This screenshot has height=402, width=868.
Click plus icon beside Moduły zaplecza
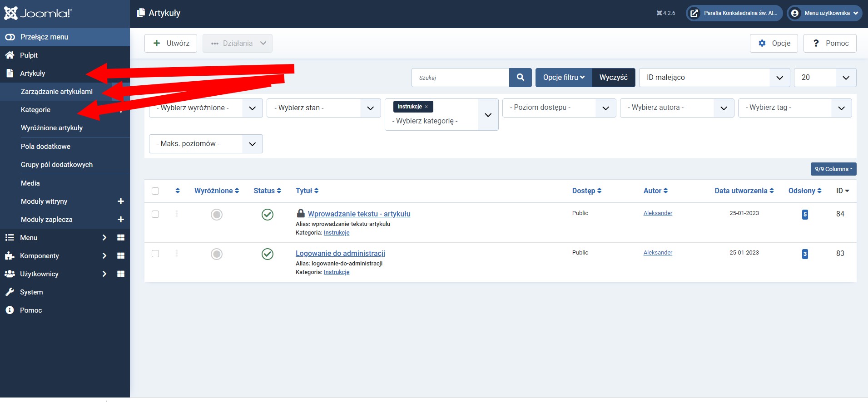121,220
